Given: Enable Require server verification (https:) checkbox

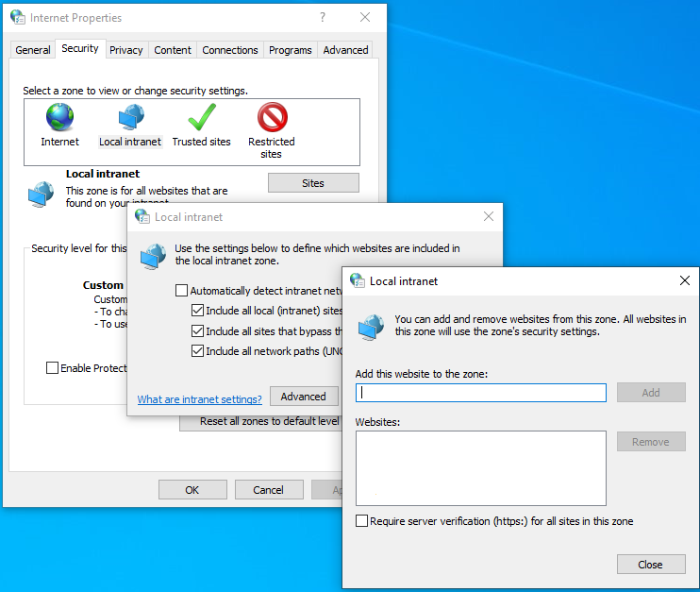Looking at the screenshot, I should tap(361, 521).
